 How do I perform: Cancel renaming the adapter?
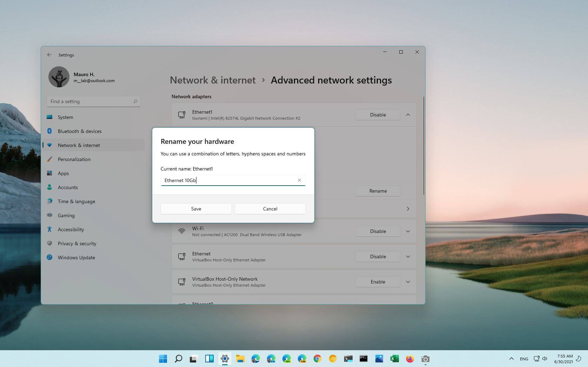[270, 208]
